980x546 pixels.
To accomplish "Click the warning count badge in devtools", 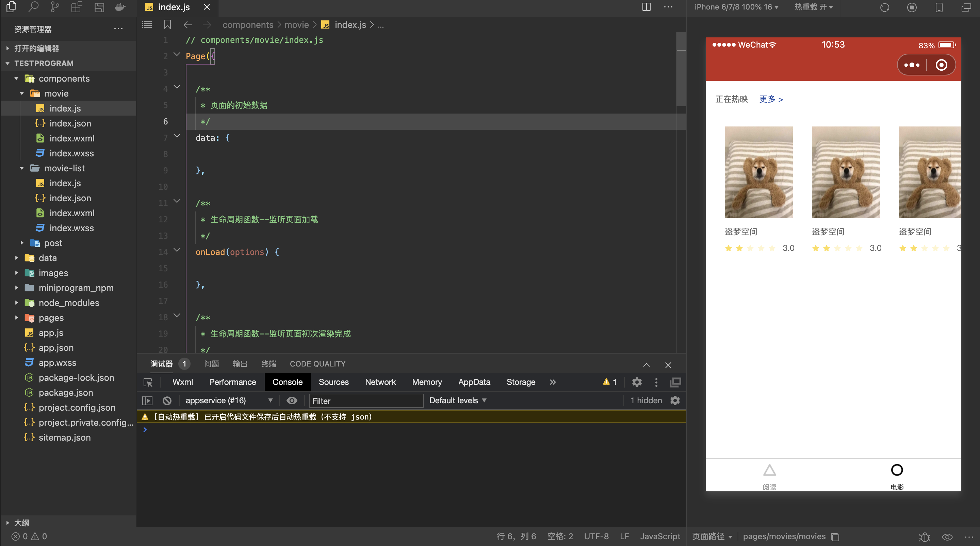I will 610,382.
